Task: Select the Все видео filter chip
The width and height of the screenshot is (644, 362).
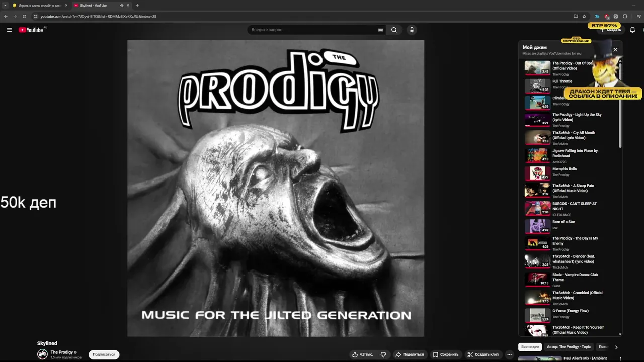Action: click(530, 347)
